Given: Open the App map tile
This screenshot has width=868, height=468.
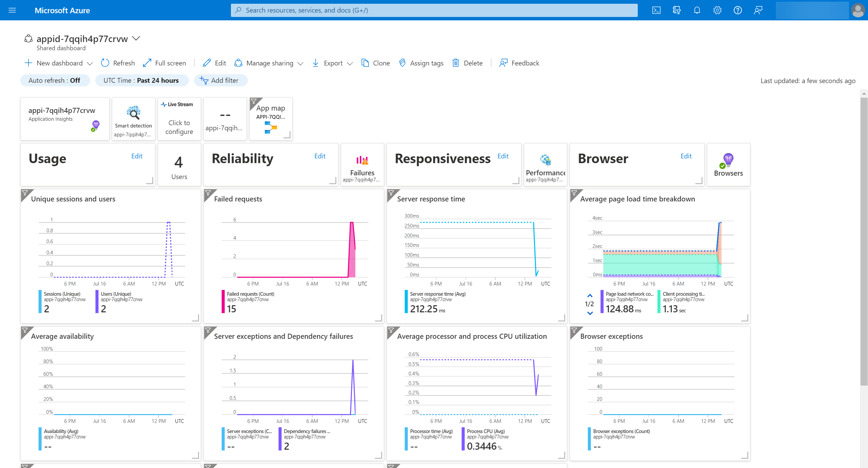Looking at the screenshot, I should coord(271,119).
